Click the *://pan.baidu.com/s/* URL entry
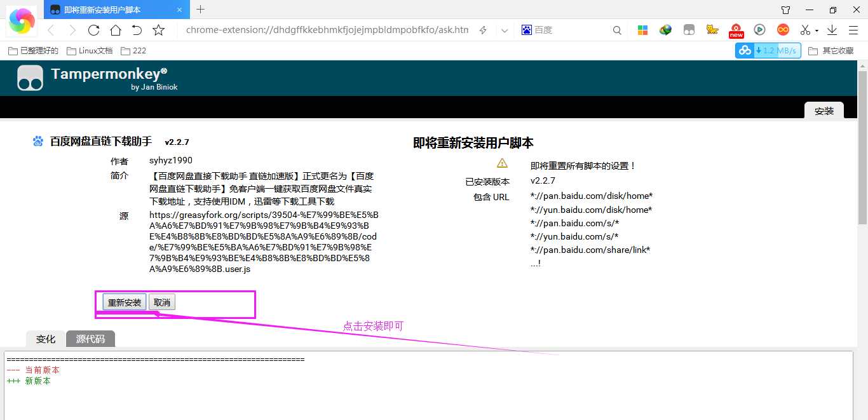 pos(575,223)
